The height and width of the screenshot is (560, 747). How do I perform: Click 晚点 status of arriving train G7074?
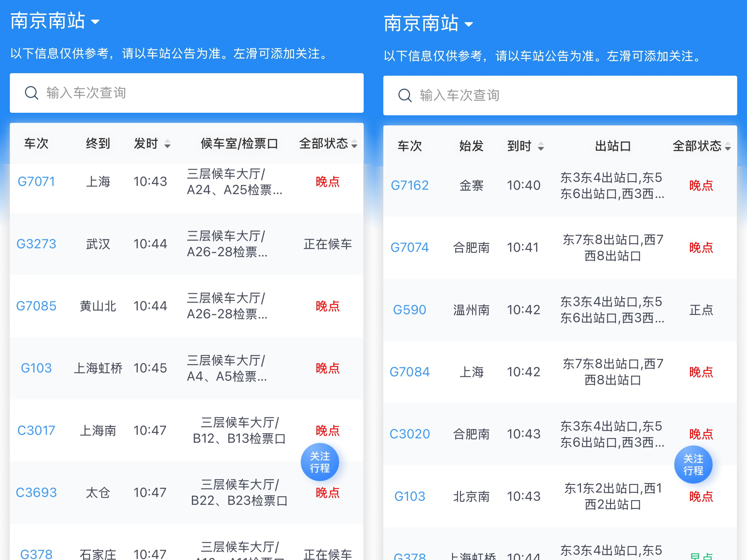pos(701,247)
